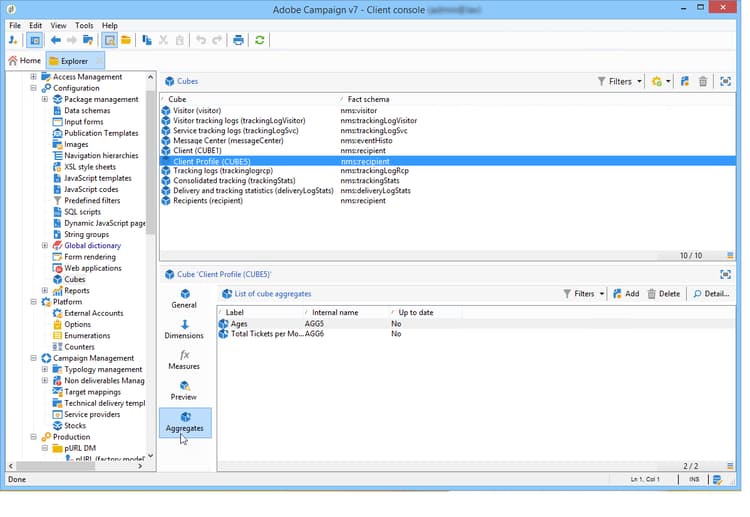The image size is (750, 517).
Task: Click the green refresh icon in toolbar
Action: point(260,40)
